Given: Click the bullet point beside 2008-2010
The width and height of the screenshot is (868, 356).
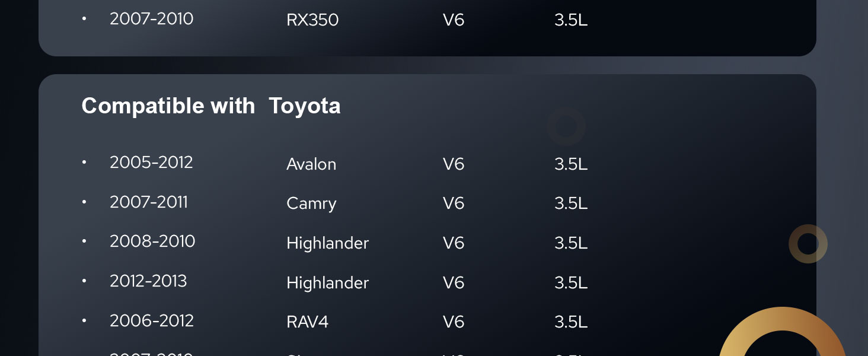Looking at the screenshot, I should tap(84, 241).
